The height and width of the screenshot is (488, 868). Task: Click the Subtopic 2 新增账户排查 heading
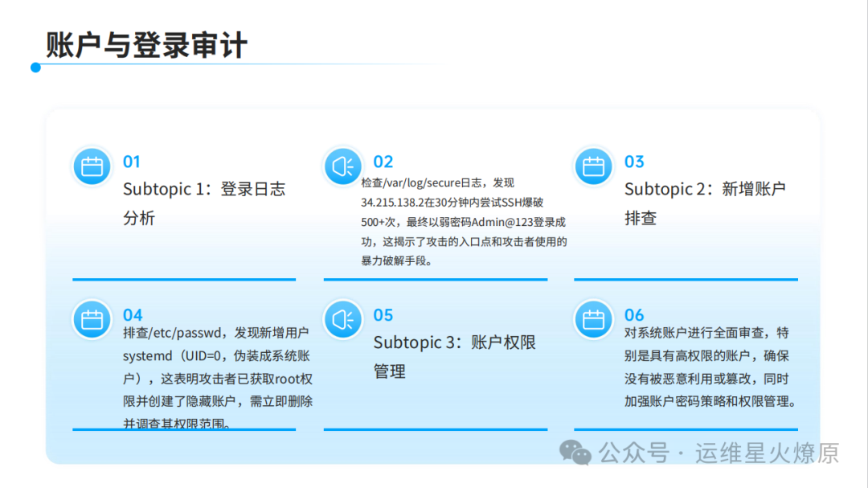(x=705, y=203)
